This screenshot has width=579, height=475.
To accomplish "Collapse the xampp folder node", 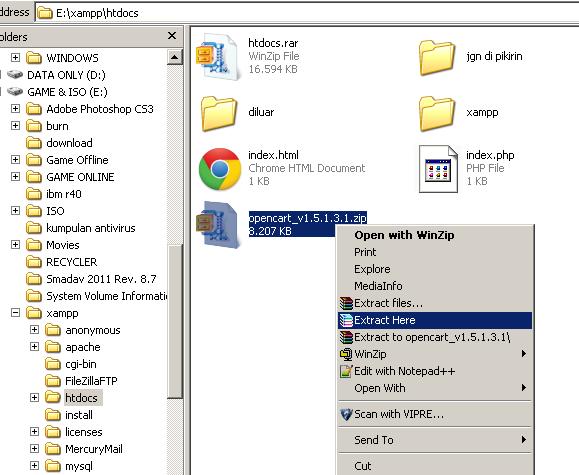I will coord(15,313).
